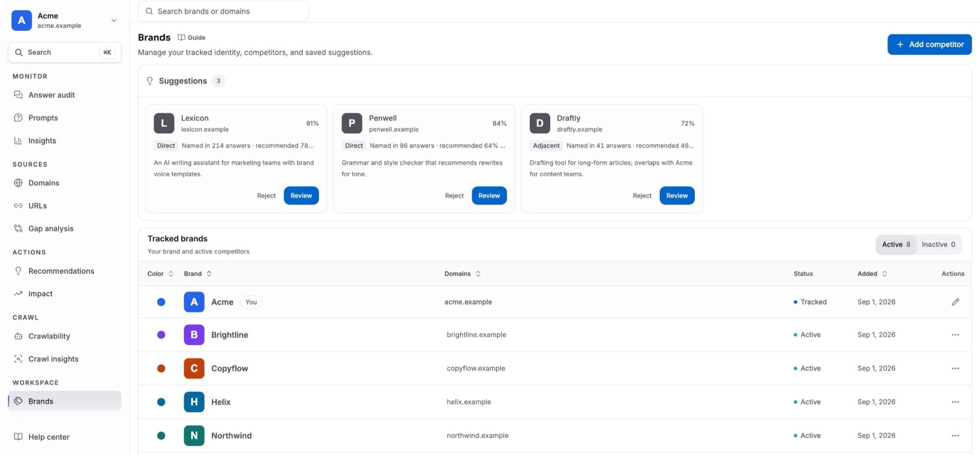
Task: Click the purple color dot for Brightline
Action: 161,335
